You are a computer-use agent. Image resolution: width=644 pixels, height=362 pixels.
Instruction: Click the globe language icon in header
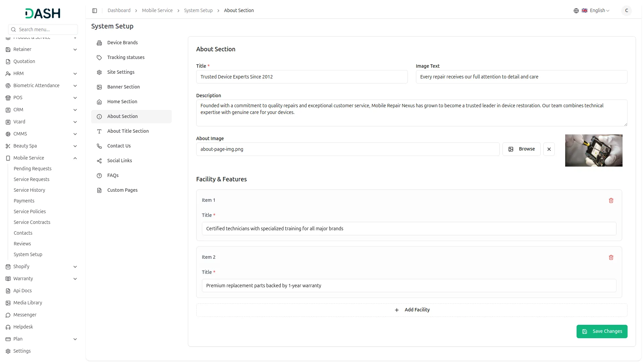tap(576, 10)
